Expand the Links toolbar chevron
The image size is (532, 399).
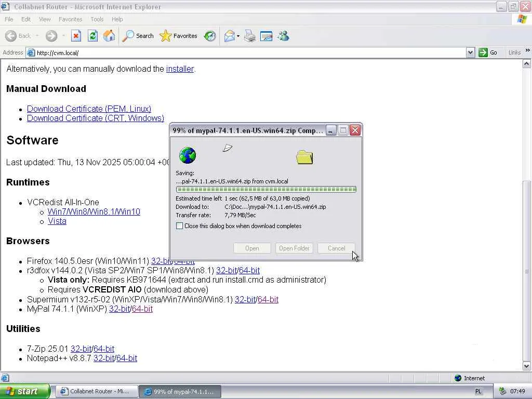(528, 50)
